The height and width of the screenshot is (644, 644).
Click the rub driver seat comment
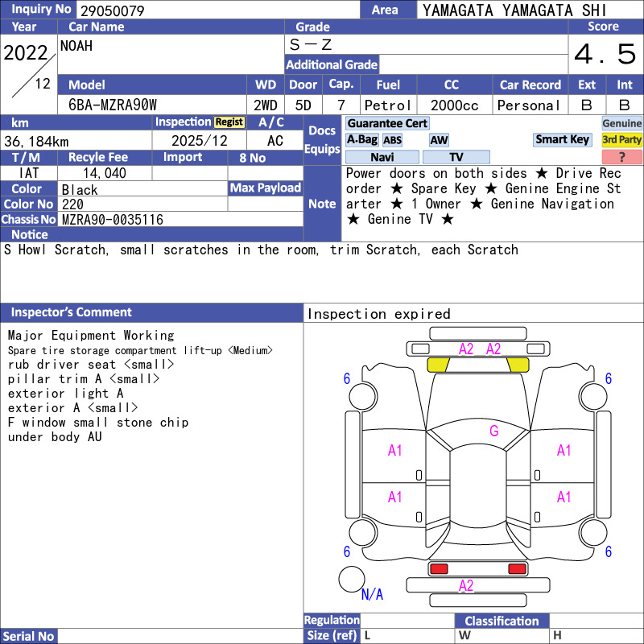(91, 365)
